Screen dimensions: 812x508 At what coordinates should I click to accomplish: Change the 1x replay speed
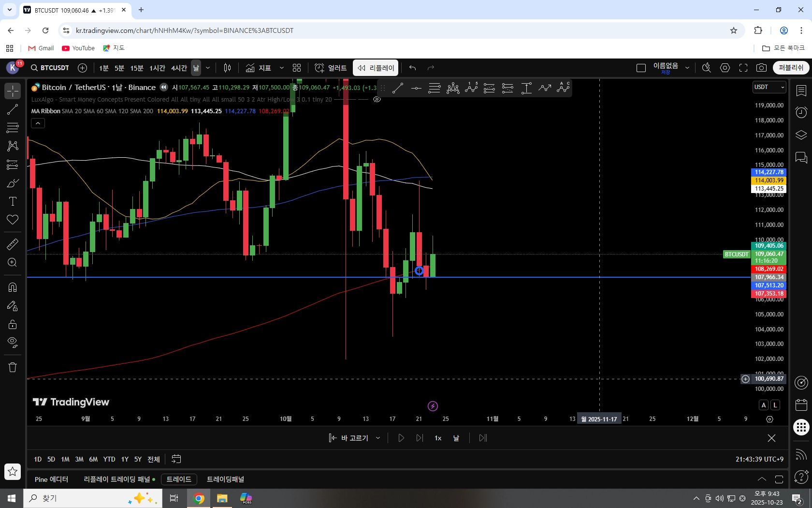tap(438, 438)
